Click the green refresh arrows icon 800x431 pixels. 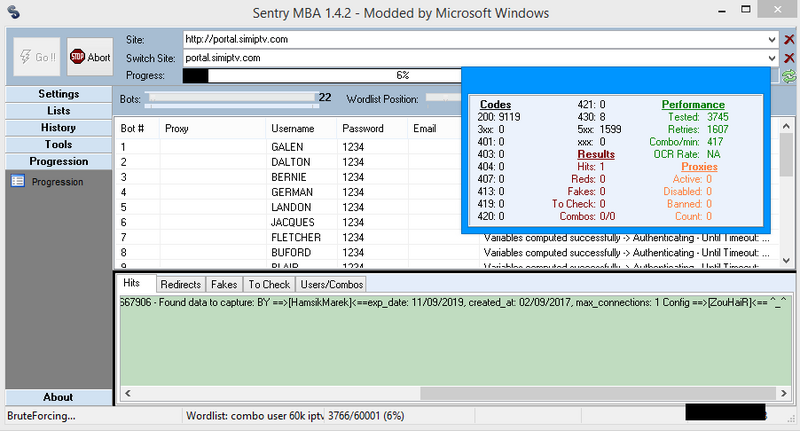[x=789, y=77]
